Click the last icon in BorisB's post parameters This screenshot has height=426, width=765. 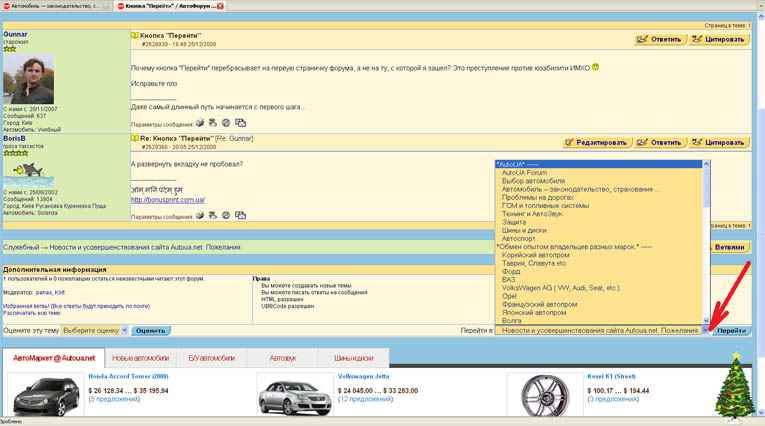[x=240, y=215]
